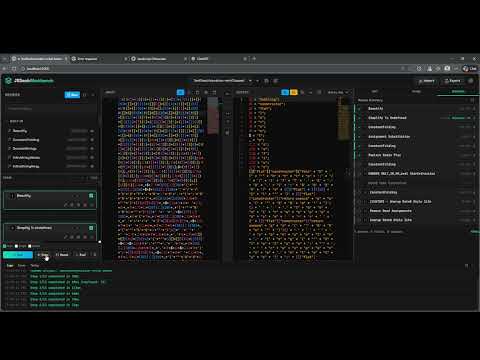Switch to the first log tab in the bottom panel
Screen dimensions: 480x360
coord(10,265)
